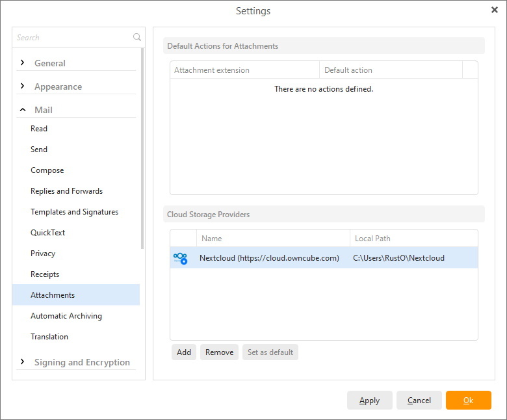The image size is (507, 420).
Task: Add a cloud storage provider
Action: point(184,352)
